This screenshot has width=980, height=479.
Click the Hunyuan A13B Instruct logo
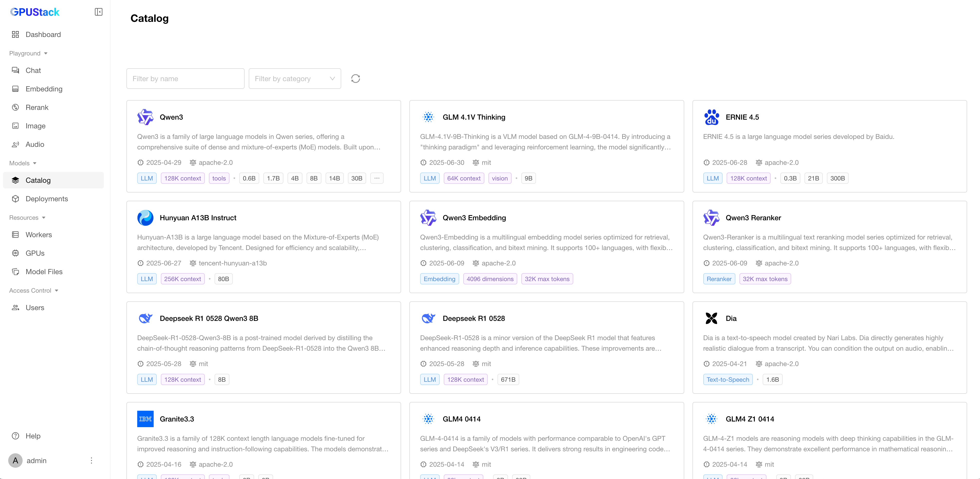[145, 218]
